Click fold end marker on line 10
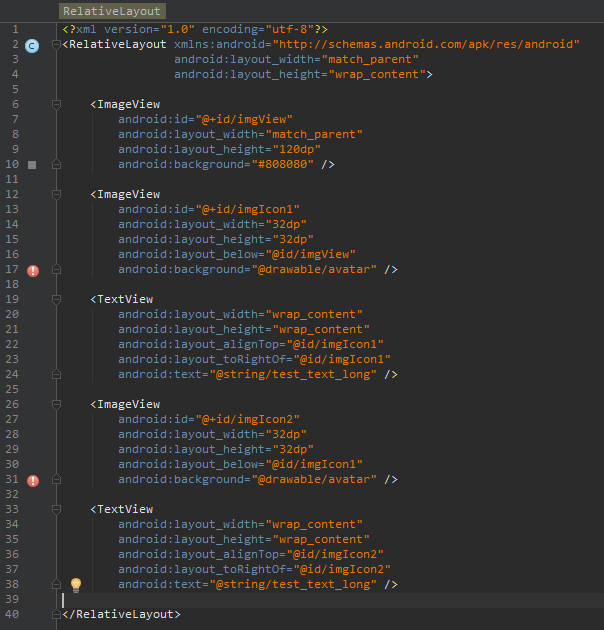Viewport: 604px width, 630px height. [x=56, y=164]
